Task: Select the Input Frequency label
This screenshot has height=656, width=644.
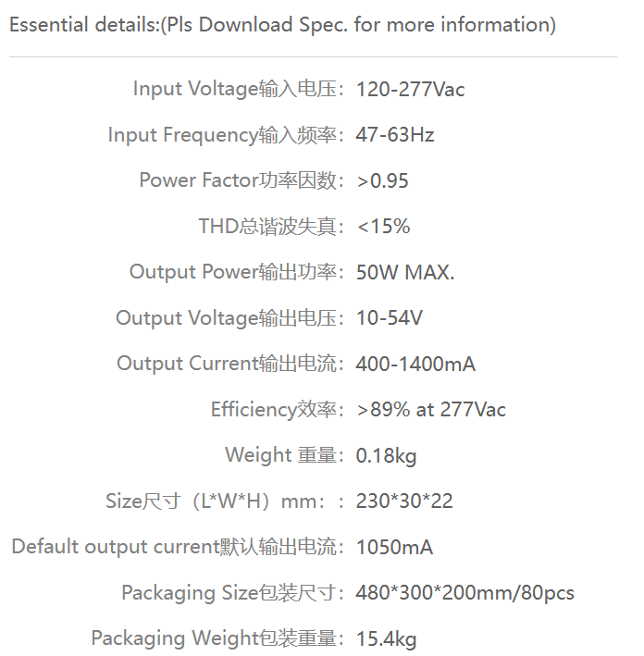Action: (227, 135)
